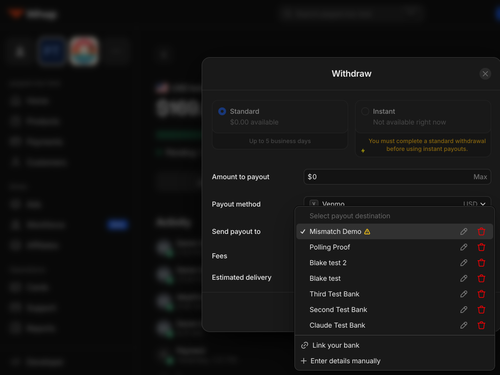The height and width of the screenshot is (375, 500).
Task: Pick the Blake test destination entry
Action: 395,278
